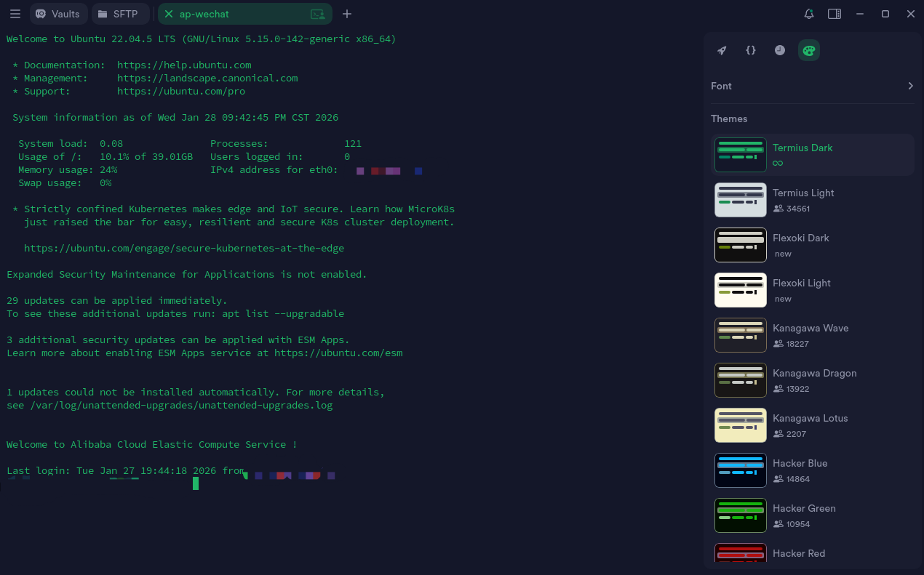
Task: Switch to the Vaults tab
Action: click(58, 14)
